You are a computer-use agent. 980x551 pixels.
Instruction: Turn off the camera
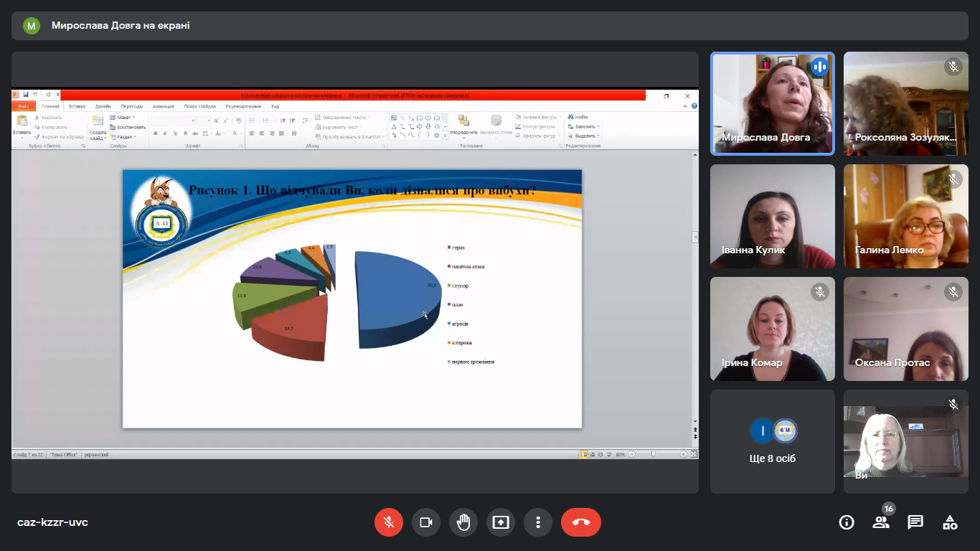[x=426, y=522]
